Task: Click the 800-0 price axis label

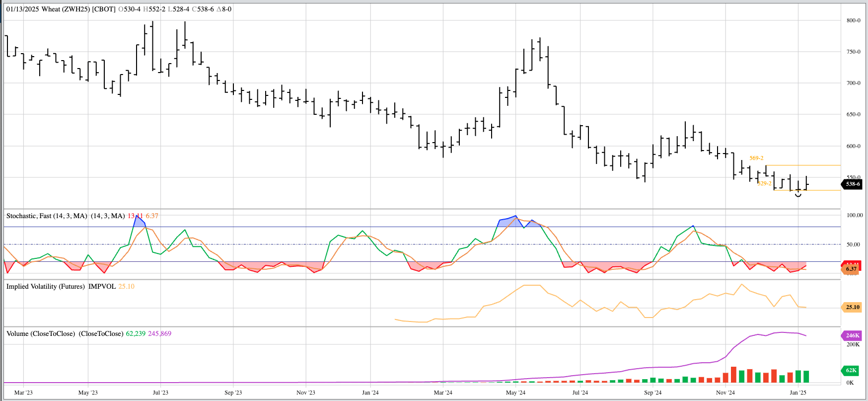Action: [x=853, y=20]
